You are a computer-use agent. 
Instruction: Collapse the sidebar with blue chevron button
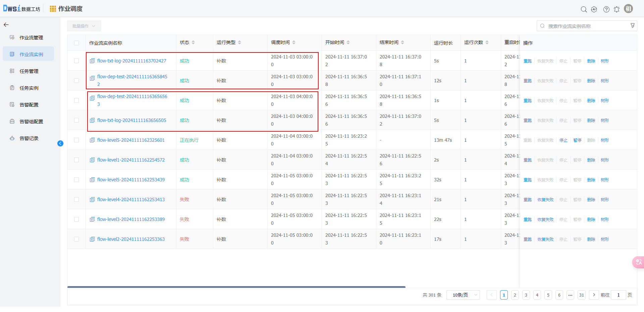pos(60,143)
